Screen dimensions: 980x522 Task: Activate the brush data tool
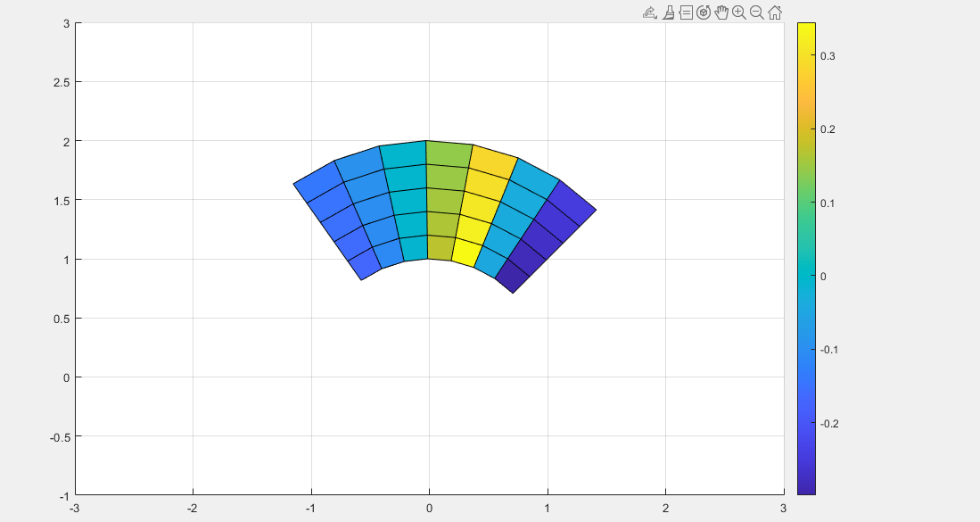(668, 12)
